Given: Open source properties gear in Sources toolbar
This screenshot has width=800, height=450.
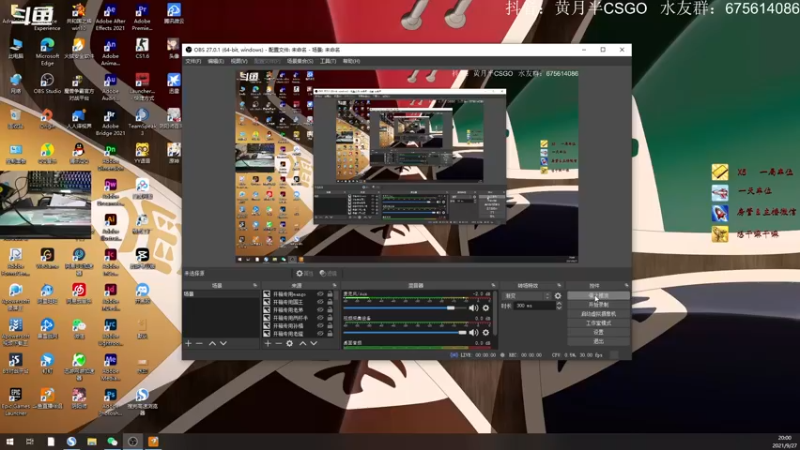Looking at the screenshot, I should (290, 343).
